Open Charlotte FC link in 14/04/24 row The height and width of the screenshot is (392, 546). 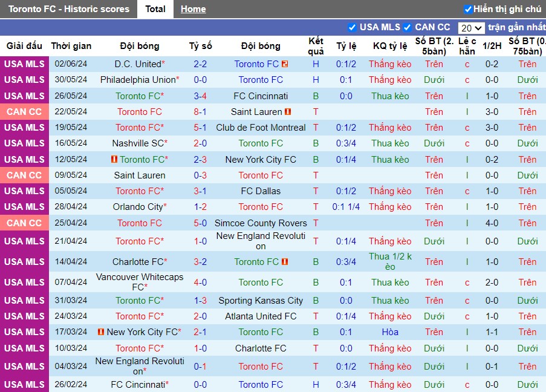coord(138,262)
